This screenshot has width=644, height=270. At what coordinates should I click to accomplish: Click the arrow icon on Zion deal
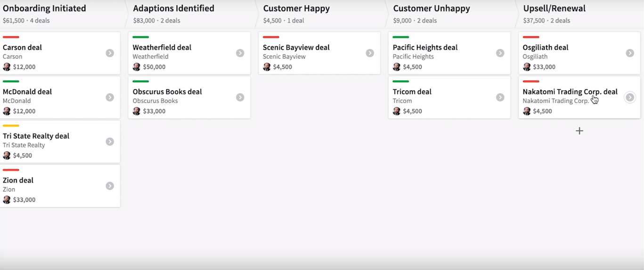coord(110,186)
